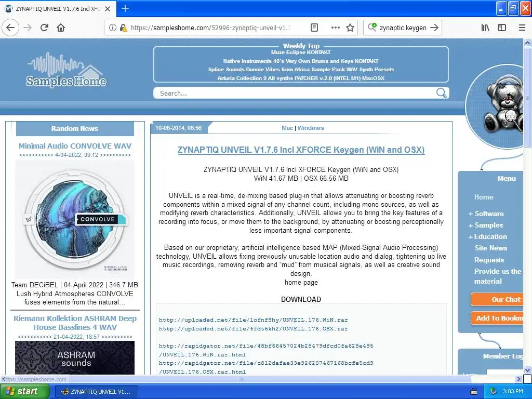Click vertical scrollbar up arrow
This screenshot has width=532, height=399.
(x=527, y=43)
